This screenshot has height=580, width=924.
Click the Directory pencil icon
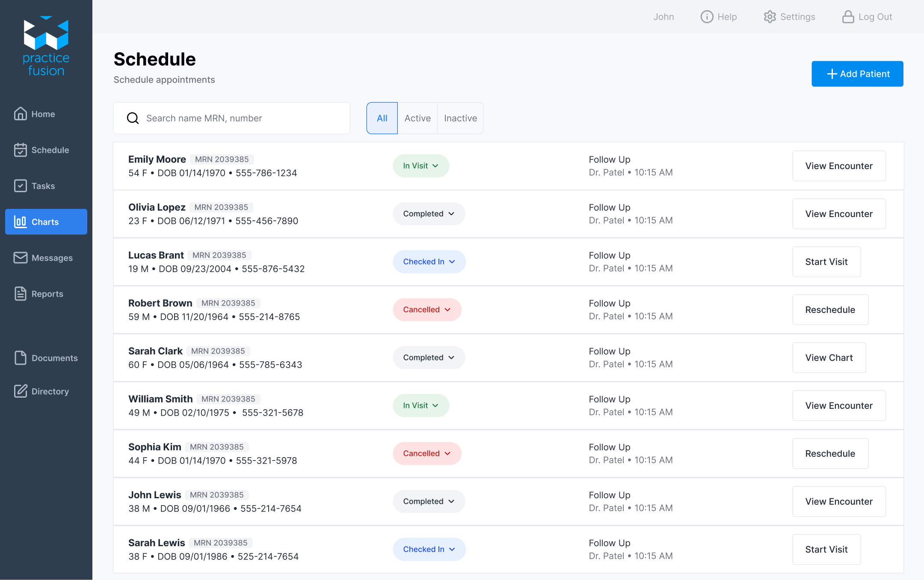tap(20, 391)
